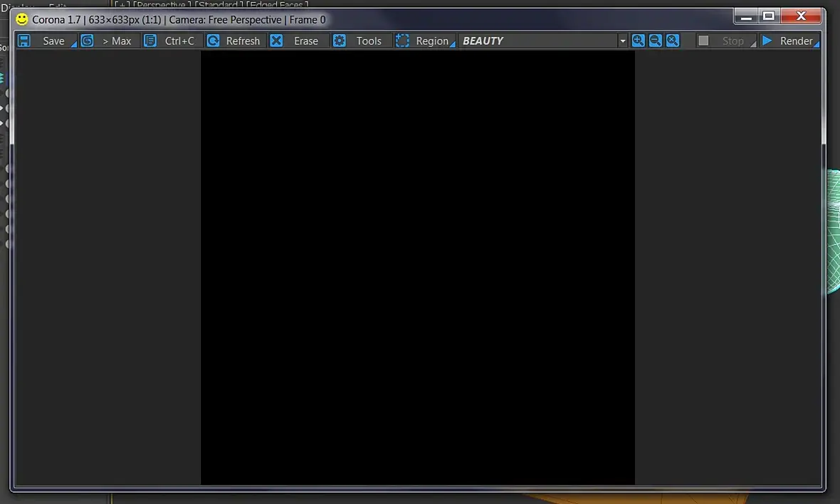Click the Region dashed-square icon

[402, 41]
